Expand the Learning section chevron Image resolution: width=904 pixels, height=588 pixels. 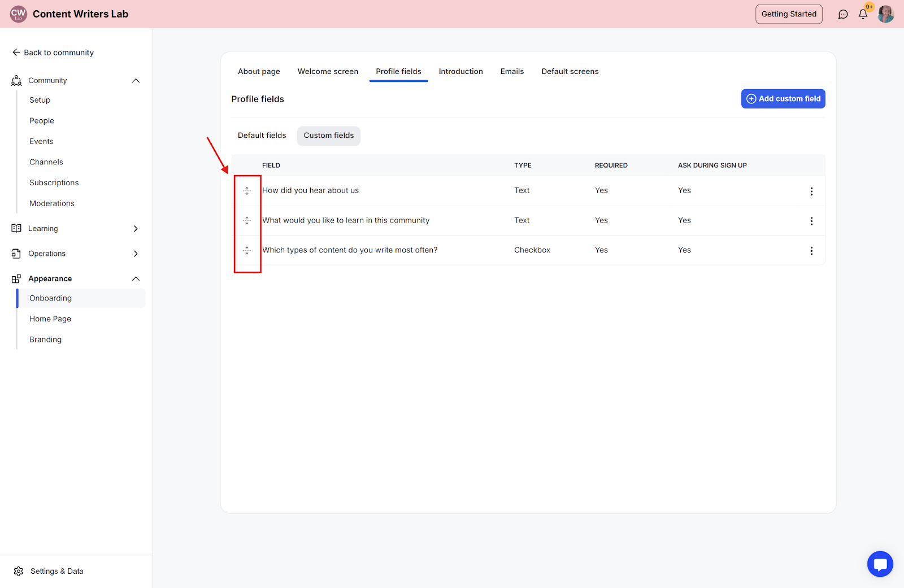point(136,229)
